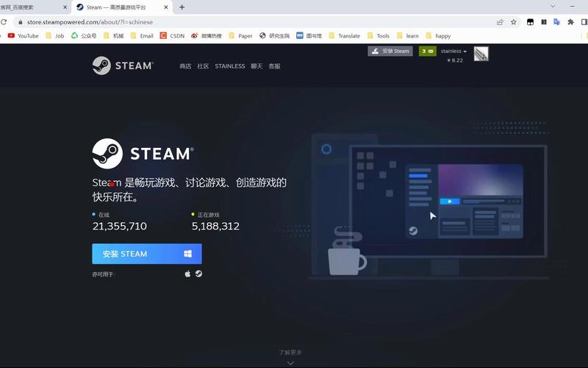Click the 正在游戏 in-game label
Screen dimensions: 588x368
[x=209, y=215]
